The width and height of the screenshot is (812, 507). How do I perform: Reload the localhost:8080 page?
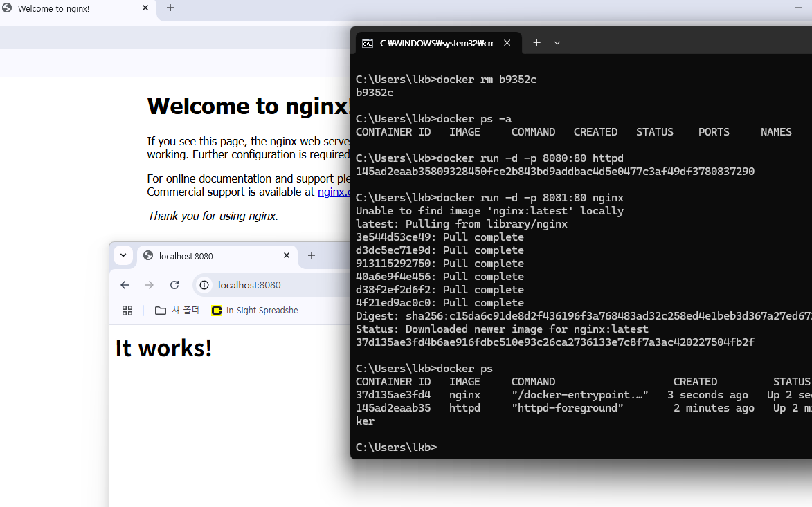coord(174,285)
